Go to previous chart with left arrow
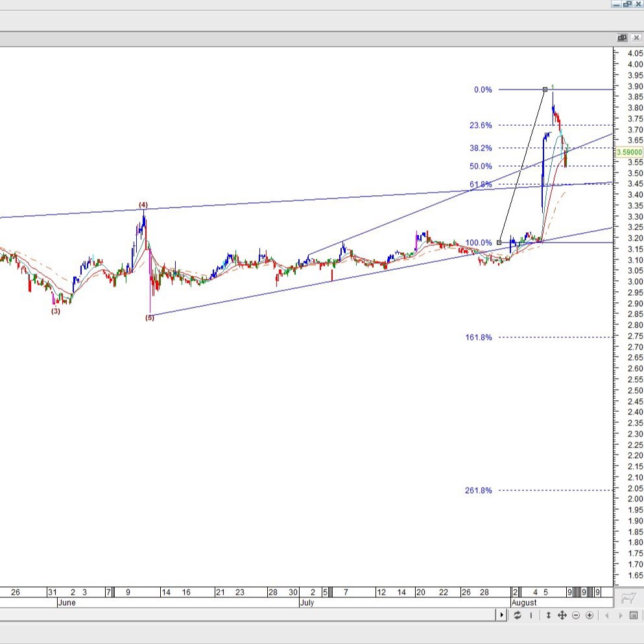Viewport: 644px width, 644px height. click(606, 615)
